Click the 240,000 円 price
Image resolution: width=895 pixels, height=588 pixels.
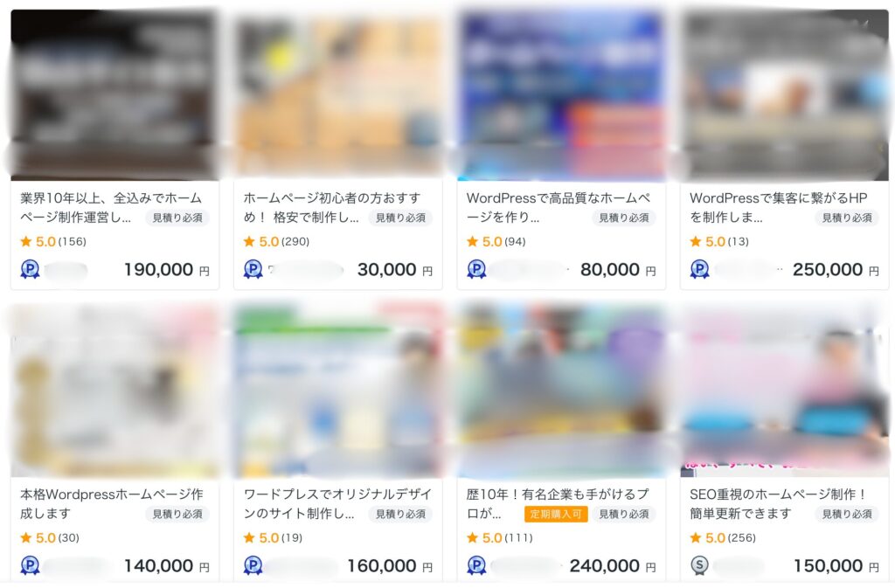point(613,566)
